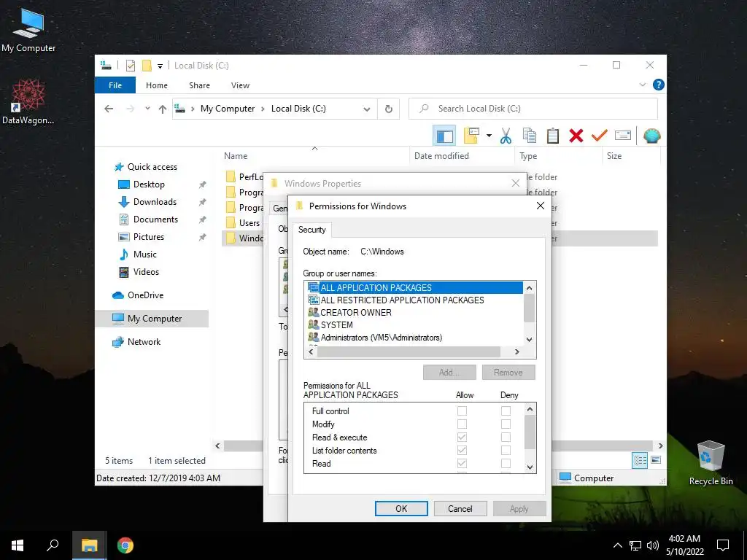Open the Explorer help question mark icon

coord(659,85)
